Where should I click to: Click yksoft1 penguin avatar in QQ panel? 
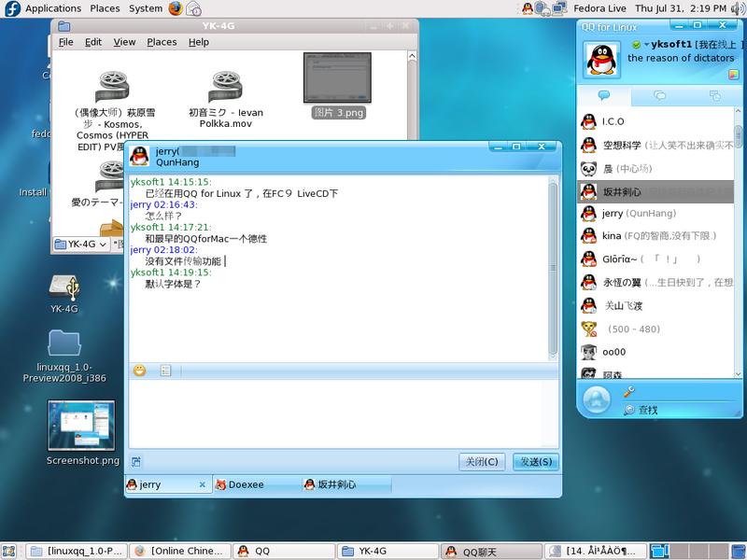click(601, 60)
